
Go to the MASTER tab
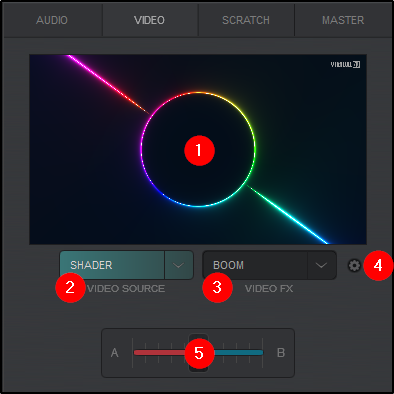[343, 20]
